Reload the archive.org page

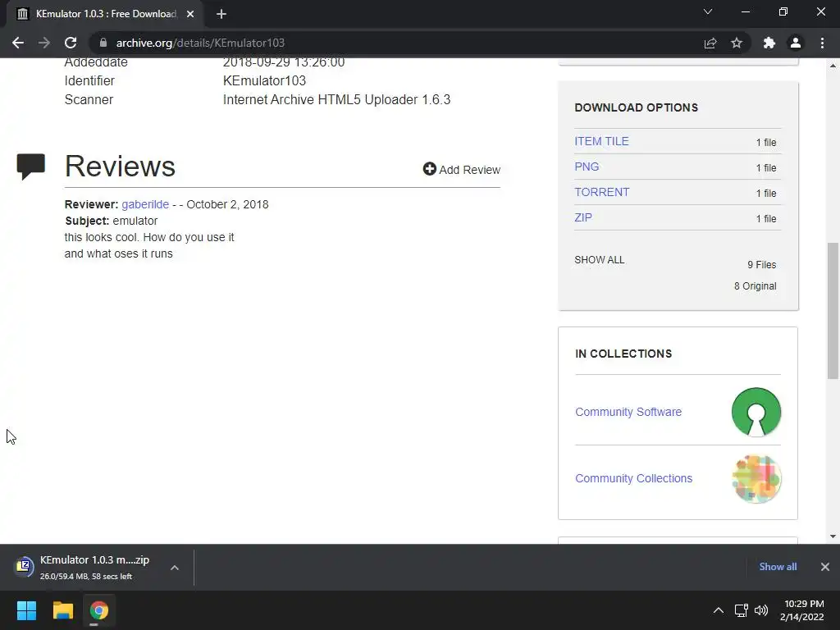tap(71, 43)
